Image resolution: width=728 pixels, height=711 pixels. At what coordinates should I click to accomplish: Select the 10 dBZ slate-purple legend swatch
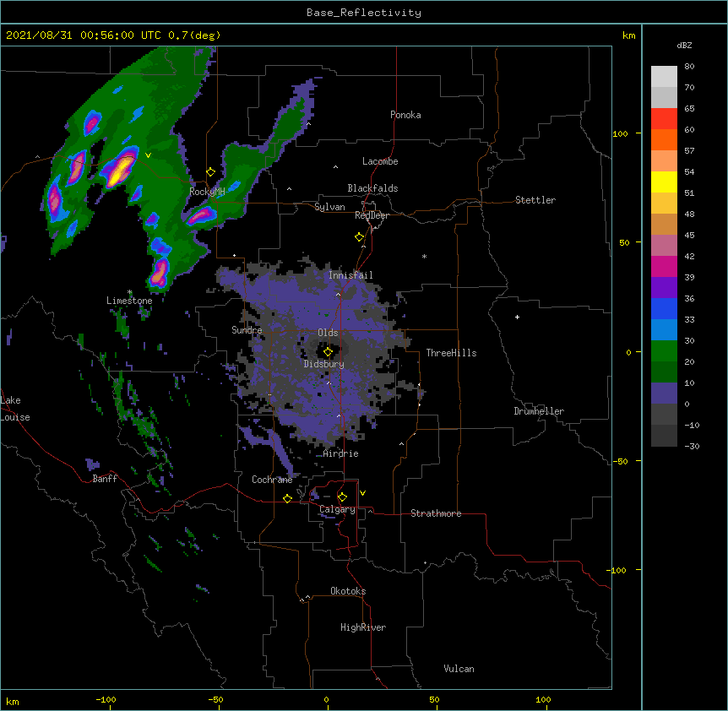[664, 393]
